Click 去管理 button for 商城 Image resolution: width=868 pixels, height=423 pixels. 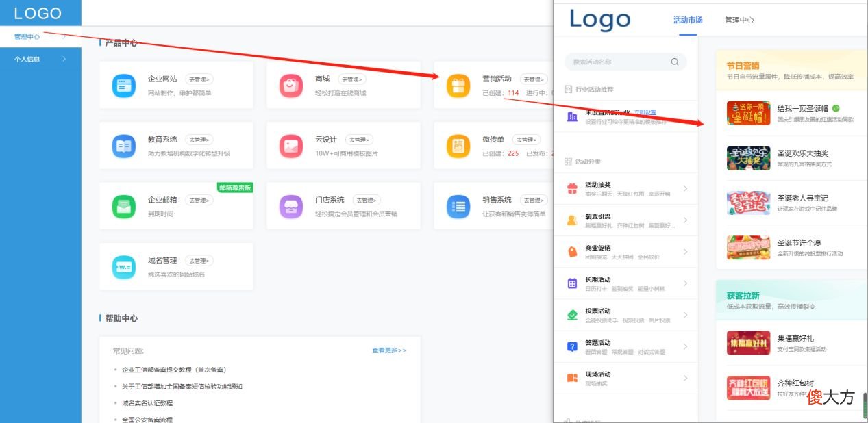pos(351,79)
